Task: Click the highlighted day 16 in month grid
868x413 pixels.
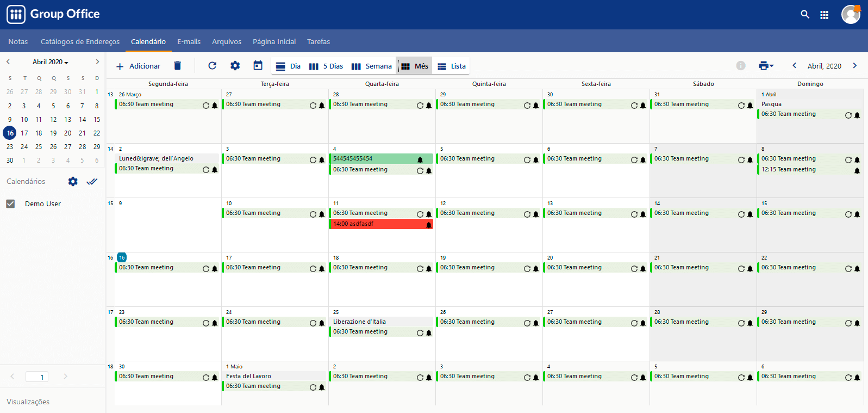Action: coord(122,257)
